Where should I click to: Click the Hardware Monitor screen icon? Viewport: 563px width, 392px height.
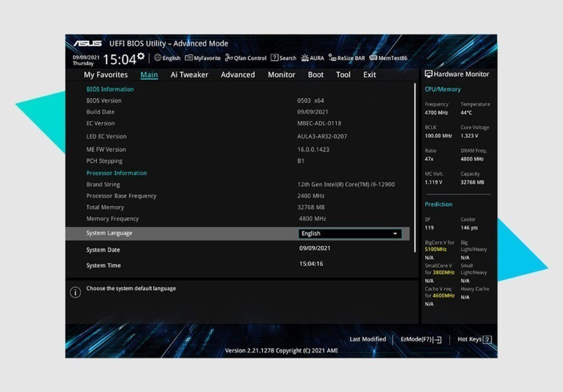point(428,74)
